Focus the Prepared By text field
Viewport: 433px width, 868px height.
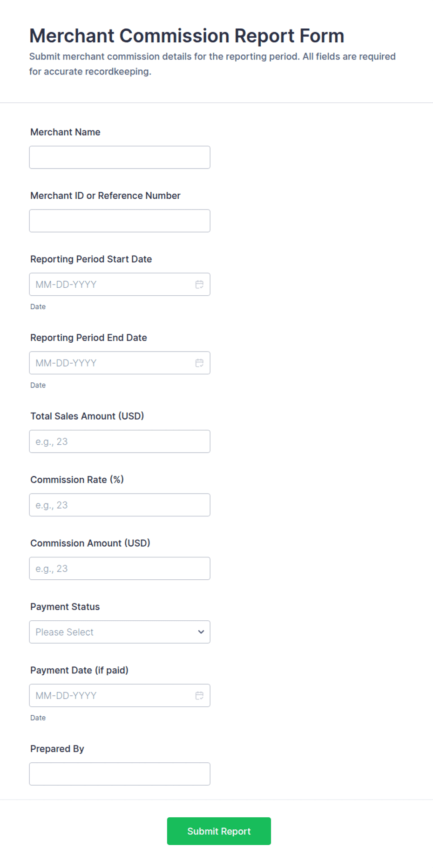coord(120,774)
